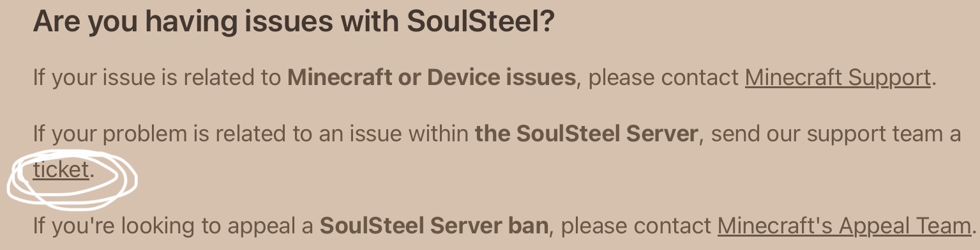Click the "Are you having issues" heading
The image size is (980, 250).
[294, 22]
